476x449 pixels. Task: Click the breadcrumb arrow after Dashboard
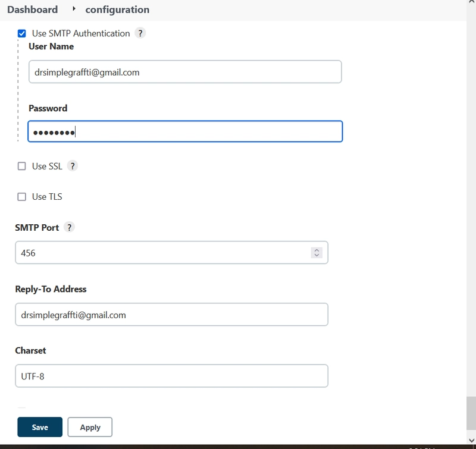click(x=74, y=9)
